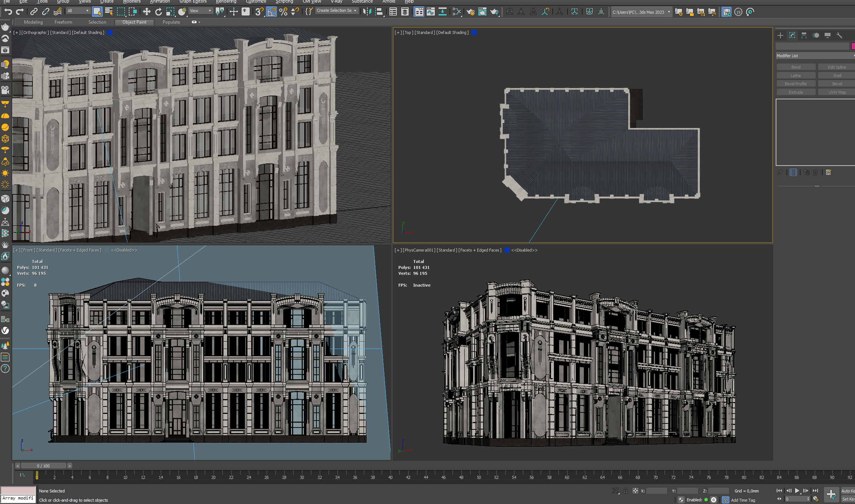Toggle Auto Key mode
The image size is (855, 504).
coord(848,491)
